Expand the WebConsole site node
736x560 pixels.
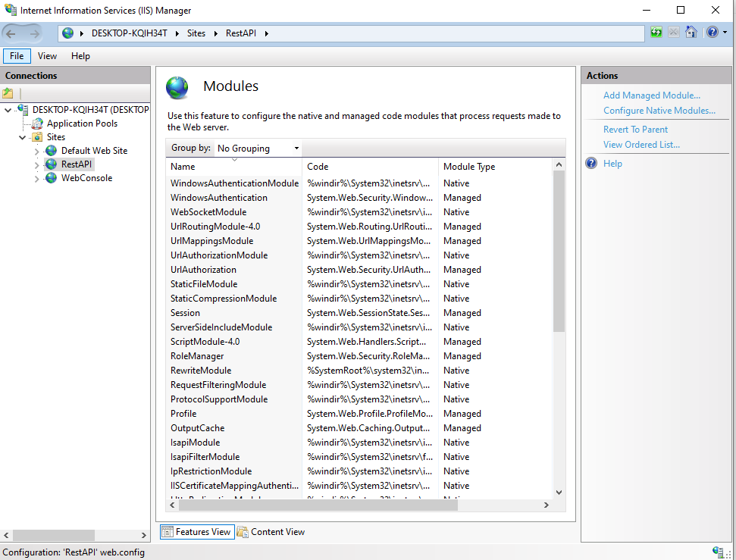[36, 178]
